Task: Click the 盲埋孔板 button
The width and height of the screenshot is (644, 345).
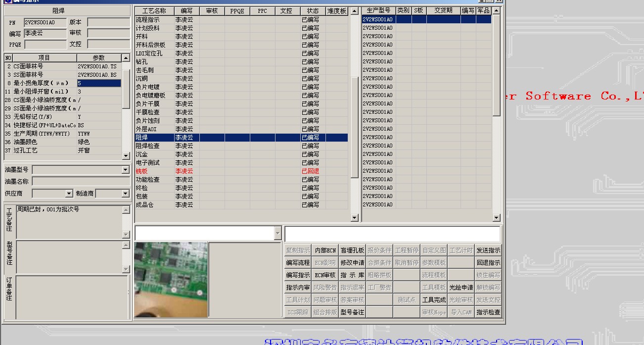Action: coord(352,250)
